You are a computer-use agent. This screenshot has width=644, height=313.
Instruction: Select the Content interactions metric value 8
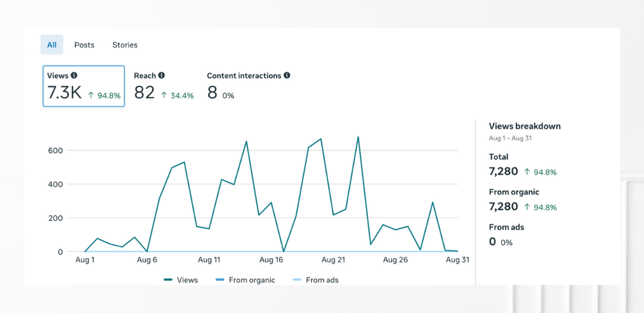212,93
